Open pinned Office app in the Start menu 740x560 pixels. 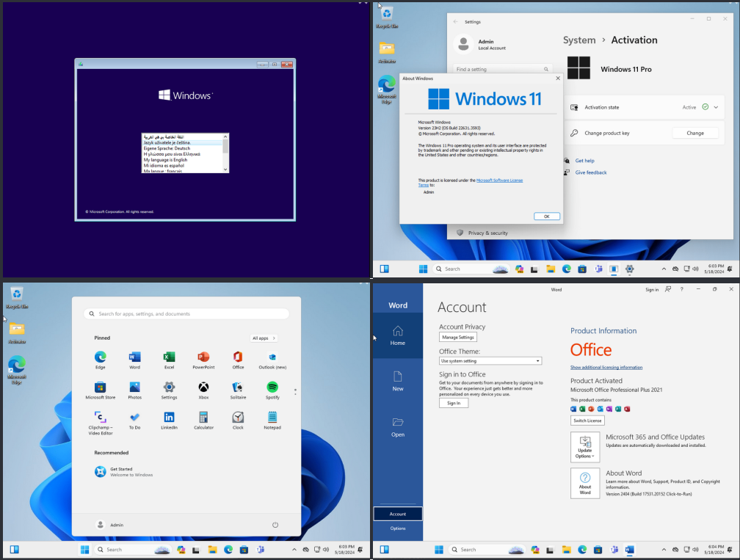[x=238, y=360]
